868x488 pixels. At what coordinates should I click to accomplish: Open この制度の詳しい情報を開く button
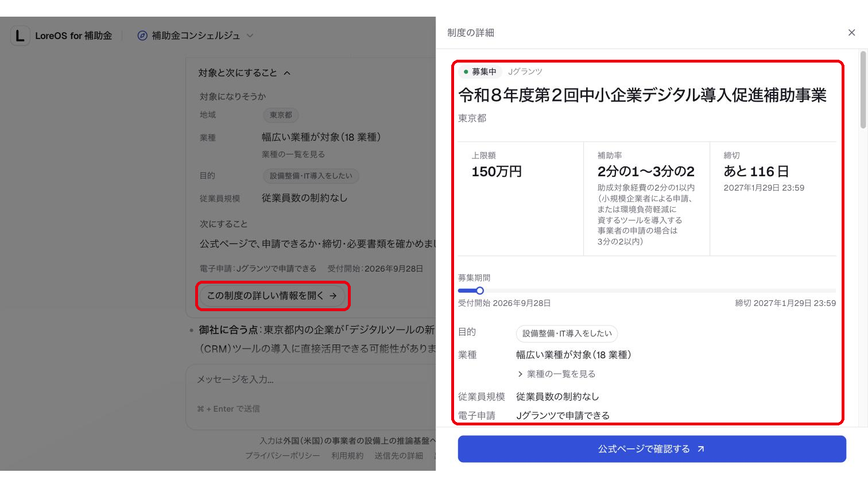(x=272, y=296)
